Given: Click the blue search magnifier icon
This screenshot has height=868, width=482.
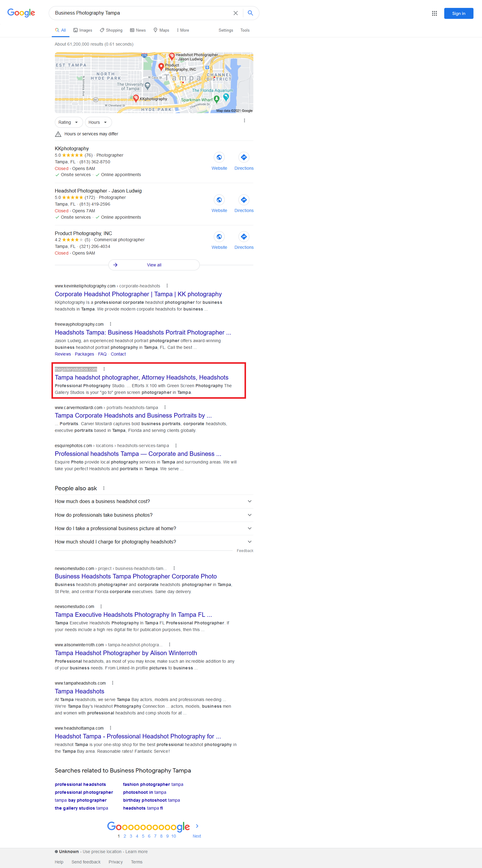Looking at the screenshot, I should click(x=250, y=13).
